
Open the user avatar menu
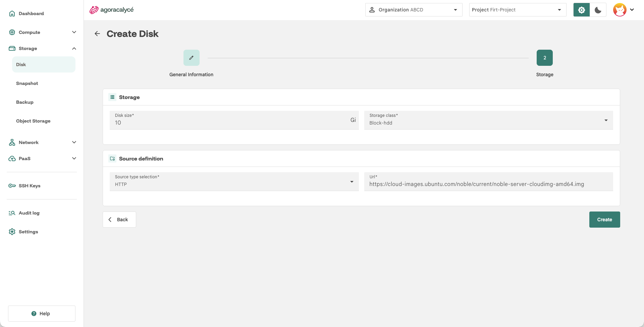624,10
